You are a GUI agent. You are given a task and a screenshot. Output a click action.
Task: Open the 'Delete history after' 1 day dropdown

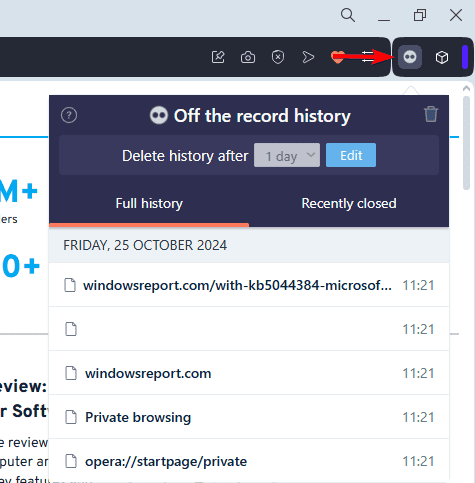(287, 155)
